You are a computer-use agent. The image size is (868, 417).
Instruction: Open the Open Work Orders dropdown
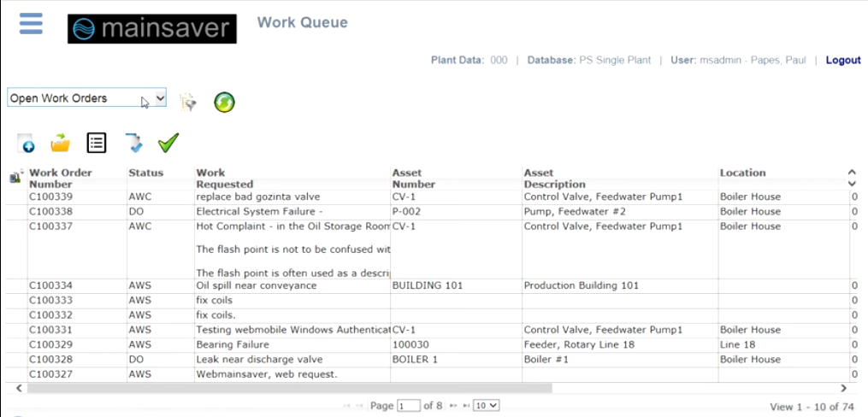[x=87, y=98]
